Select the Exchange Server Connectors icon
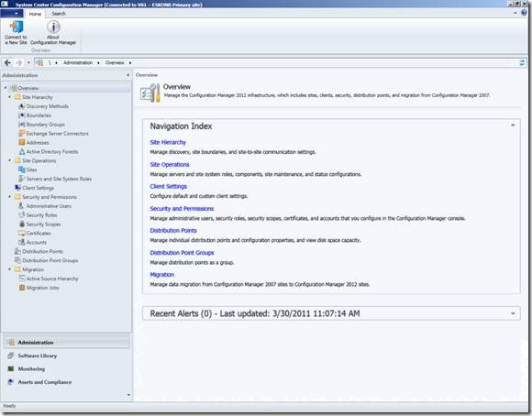The image size is (532, 416). 22,133
